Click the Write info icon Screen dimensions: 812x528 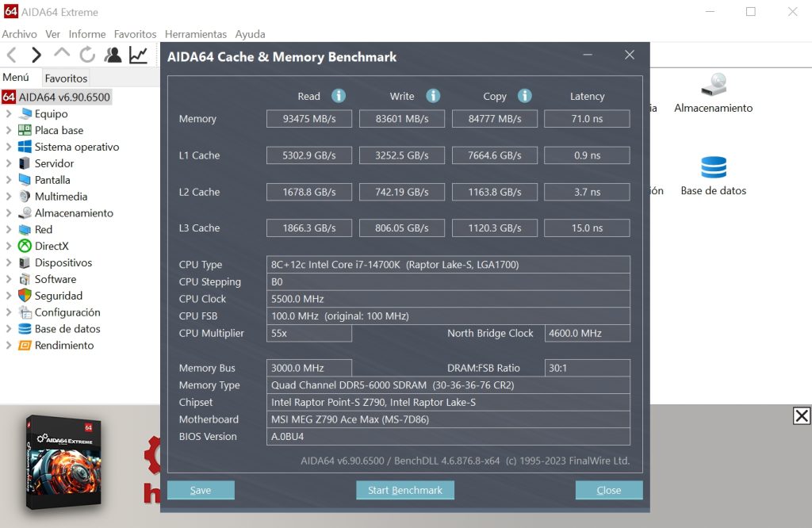point(433,96)
